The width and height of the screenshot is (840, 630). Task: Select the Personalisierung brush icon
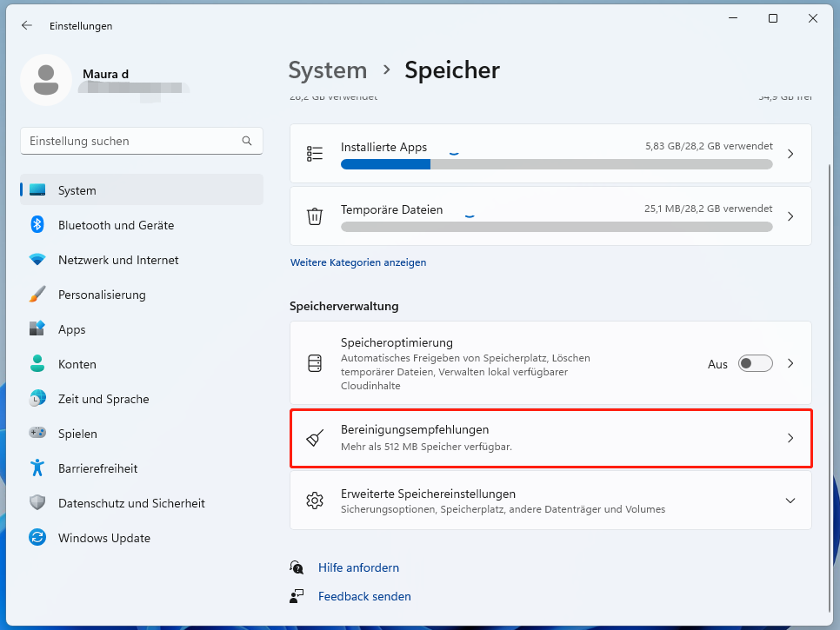coord(38,294)
